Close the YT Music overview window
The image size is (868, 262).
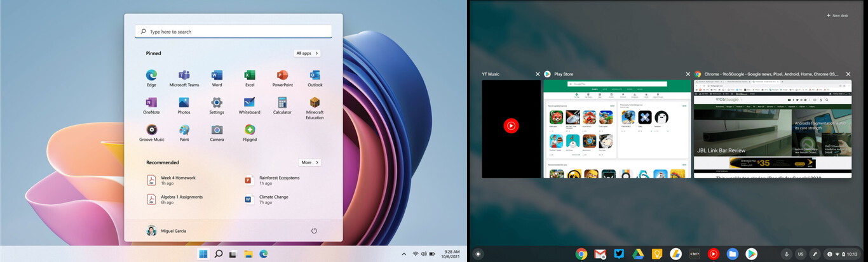(538, 74)
